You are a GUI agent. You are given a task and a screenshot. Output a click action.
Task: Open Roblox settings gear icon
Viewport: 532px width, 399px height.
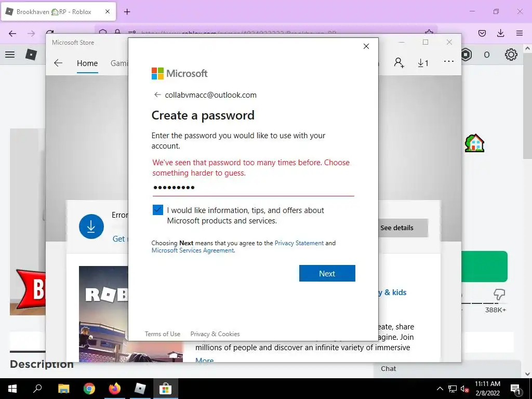pyautogui.click(x=511, y=55)
